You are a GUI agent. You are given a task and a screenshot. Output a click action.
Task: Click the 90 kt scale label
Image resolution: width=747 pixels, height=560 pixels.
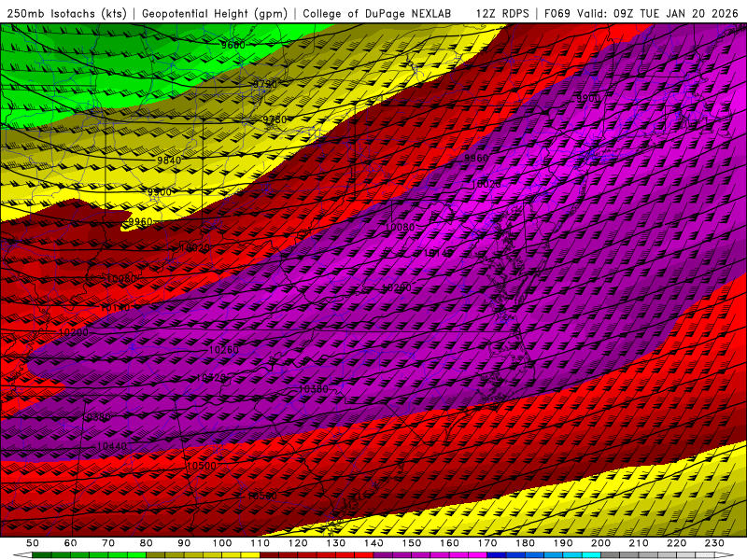(184, 543)
